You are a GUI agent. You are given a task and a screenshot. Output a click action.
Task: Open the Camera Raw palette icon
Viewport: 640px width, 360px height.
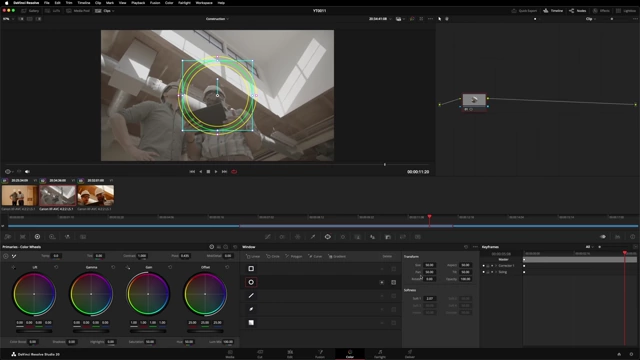click(8, 237)
